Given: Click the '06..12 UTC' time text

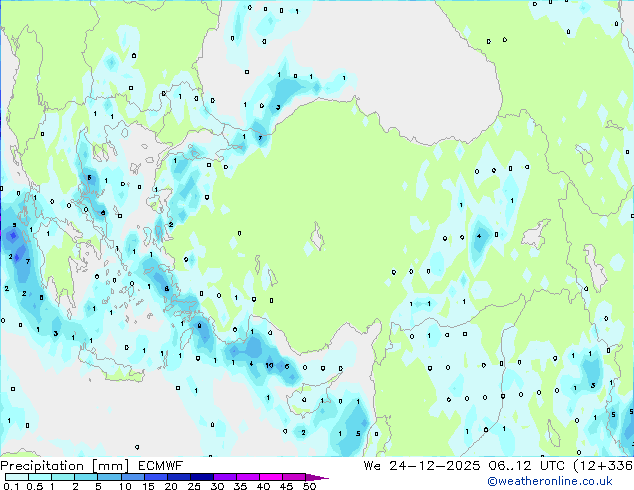Looking at the screenshot, I should [x=526, y=466].
